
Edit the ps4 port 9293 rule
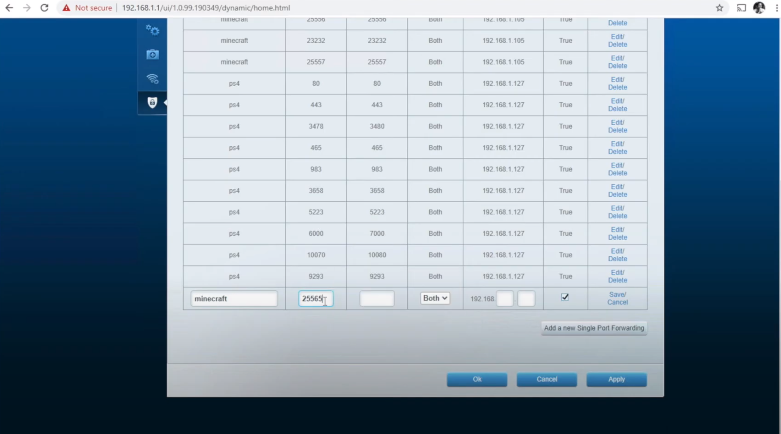[x=618, y=273]
